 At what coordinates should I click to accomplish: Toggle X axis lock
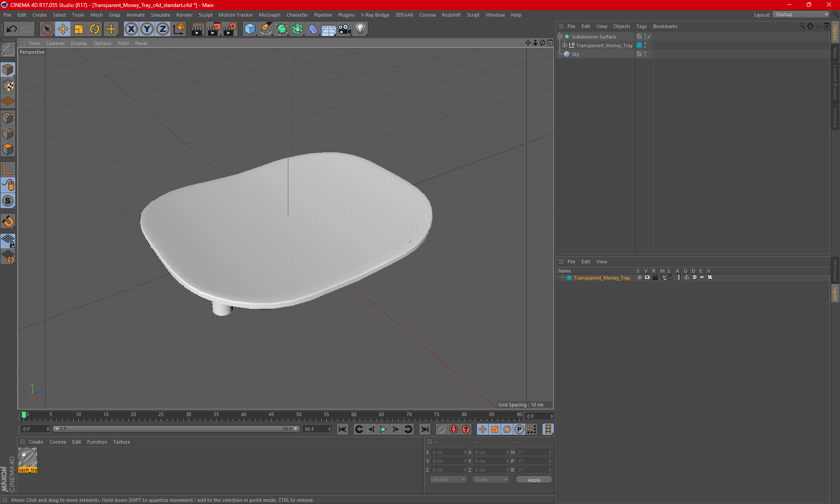click(x=131, y=29)
